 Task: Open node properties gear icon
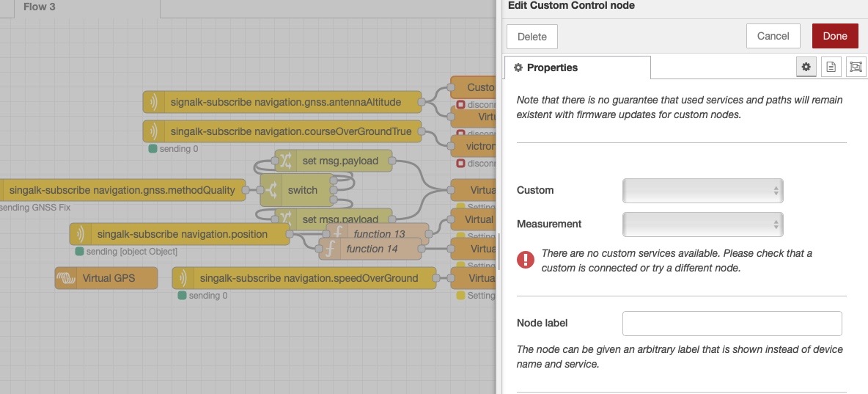pyautogui.click(x=806, y=67)
